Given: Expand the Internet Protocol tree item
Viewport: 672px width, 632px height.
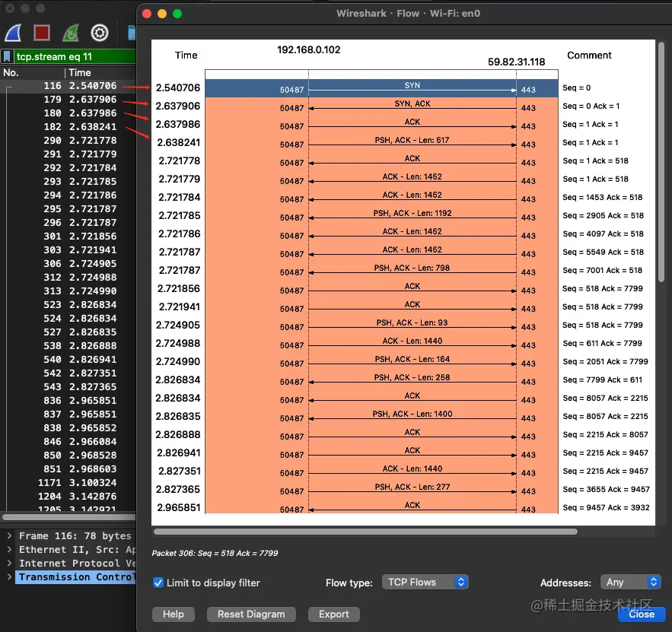Looking at the screenshot, I should [x=9, y=563].
